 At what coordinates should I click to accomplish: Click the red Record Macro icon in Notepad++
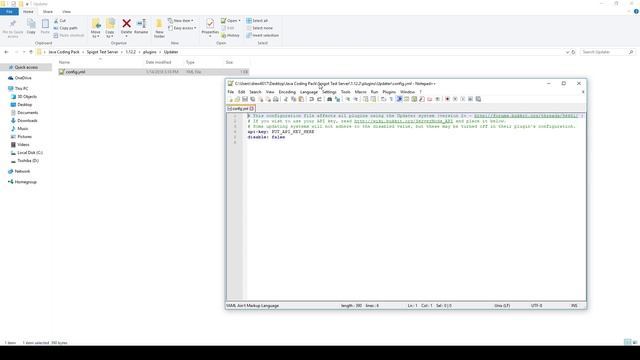click(447, 99)
